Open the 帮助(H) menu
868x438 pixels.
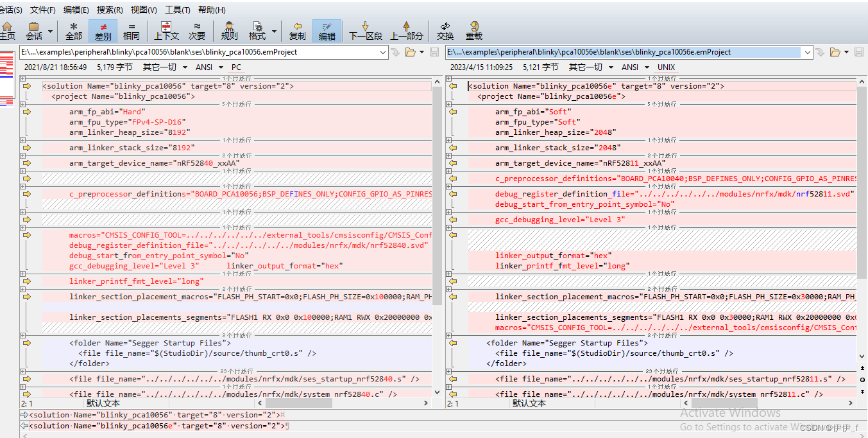[x=212, y=10]
